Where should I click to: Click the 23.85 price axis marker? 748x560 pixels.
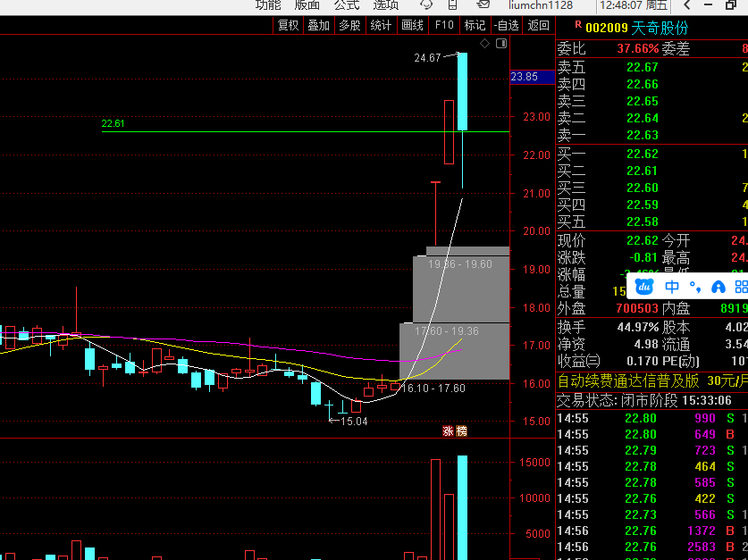(x=533, y=77)
